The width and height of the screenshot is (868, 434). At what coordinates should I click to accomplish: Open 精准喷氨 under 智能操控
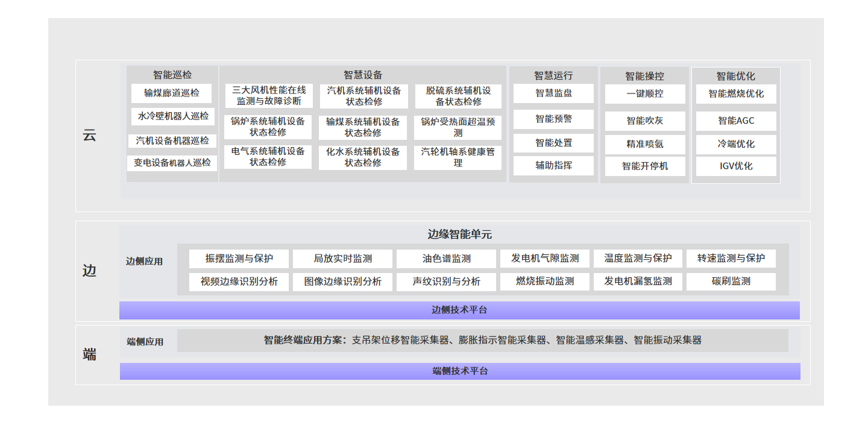(x=644, y=143)
